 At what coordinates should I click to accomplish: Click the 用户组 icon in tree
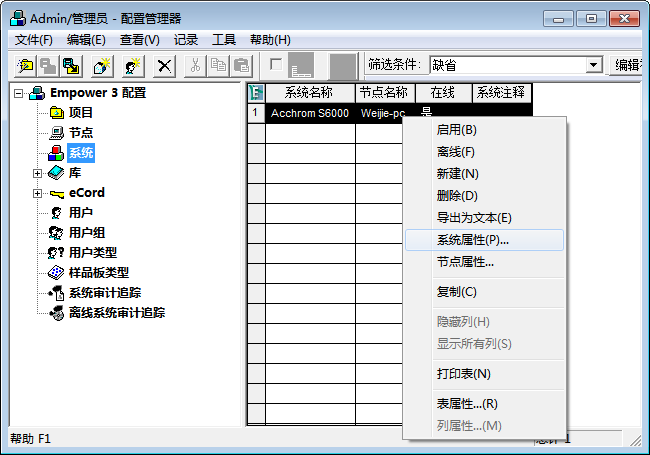57,232
